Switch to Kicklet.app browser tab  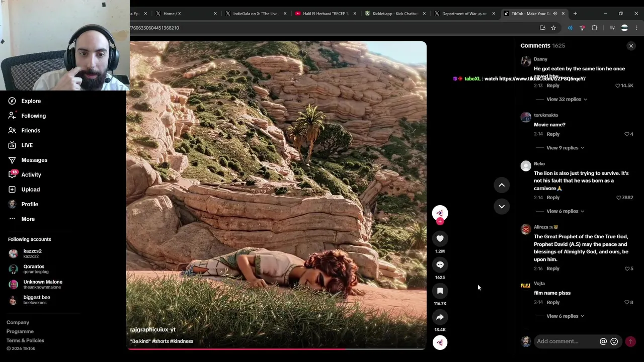point(395,14)
